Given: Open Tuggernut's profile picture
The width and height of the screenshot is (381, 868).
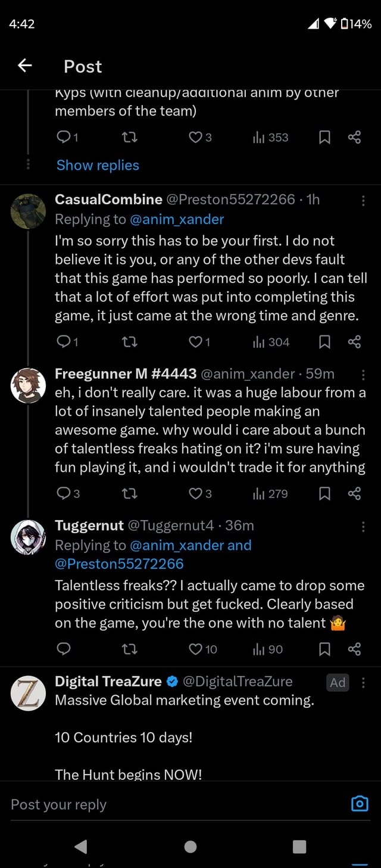Looking at the screenshot, I should [x=28, y=536].
